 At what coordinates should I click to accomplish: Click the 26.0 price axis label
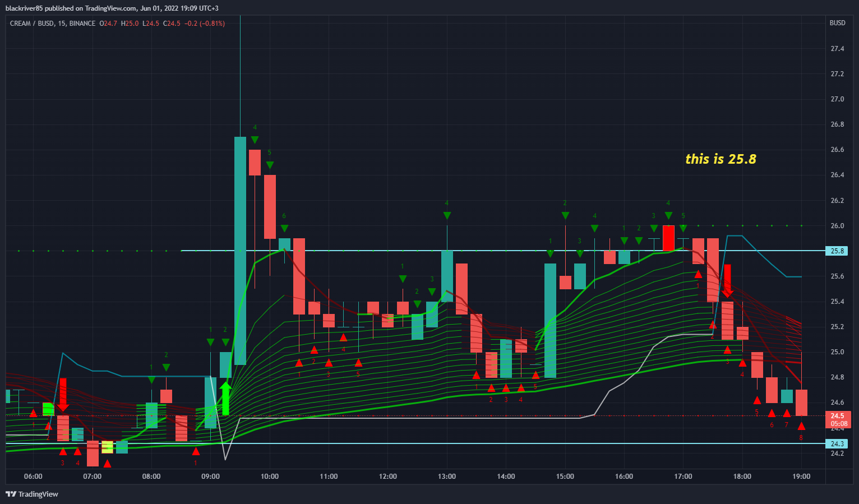point(837,226)
